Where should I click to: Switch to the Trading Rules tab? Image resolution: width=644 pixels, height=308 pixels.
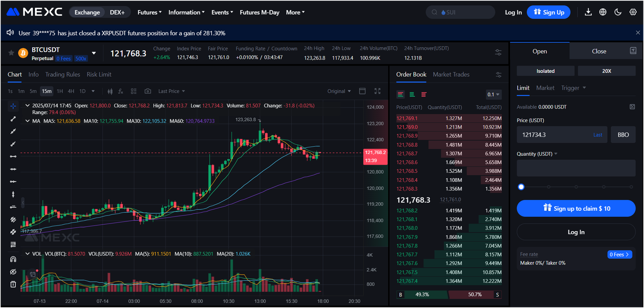point(62,74)
